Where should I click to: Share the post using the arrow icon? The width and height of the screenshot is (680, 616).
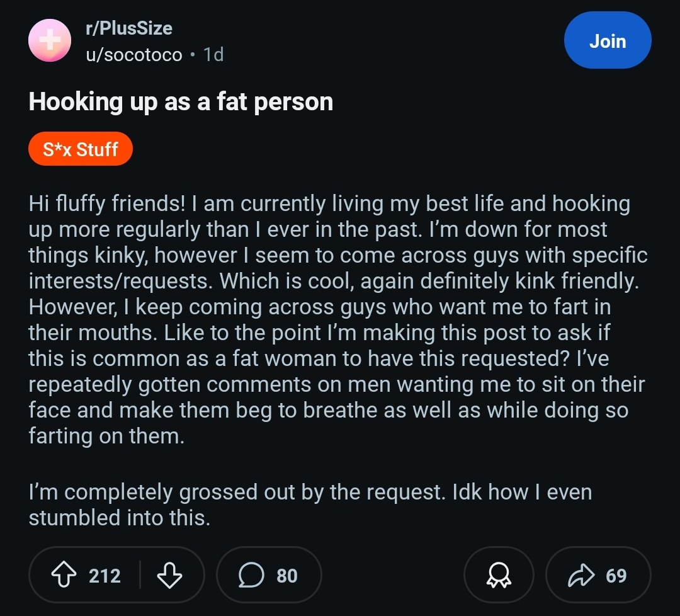tap(581, 575)
